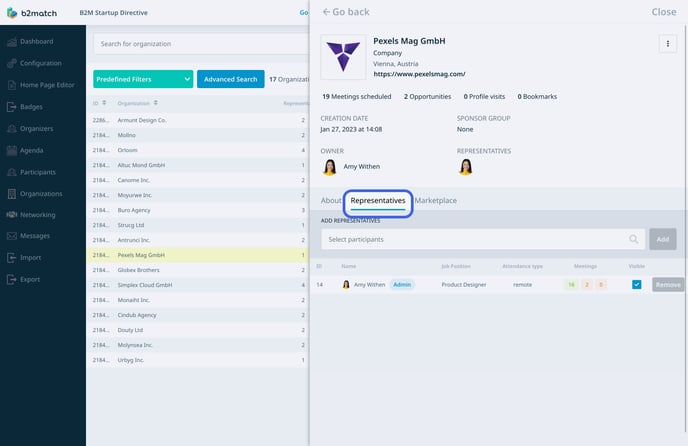Screen dimensions: 688x446
Task: Uncheck Visible checkbox for Amy Withen
Action: (x=636, y=285)
